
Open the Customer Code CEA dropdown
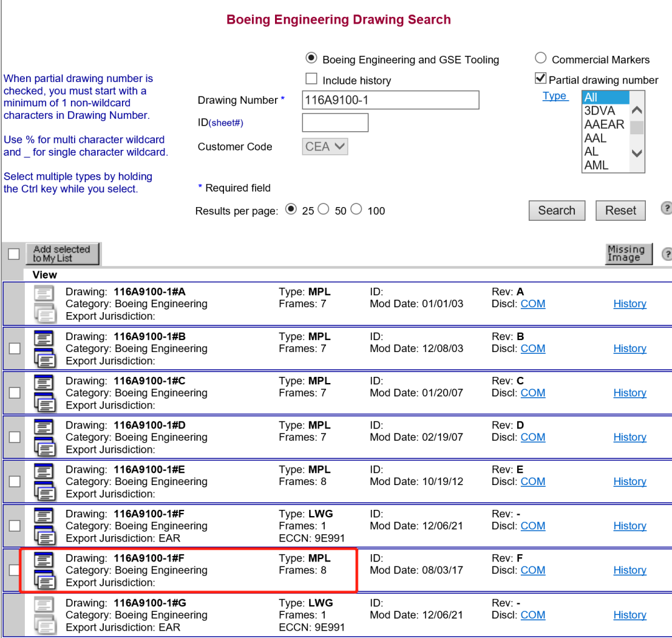(x=325, y=147)
